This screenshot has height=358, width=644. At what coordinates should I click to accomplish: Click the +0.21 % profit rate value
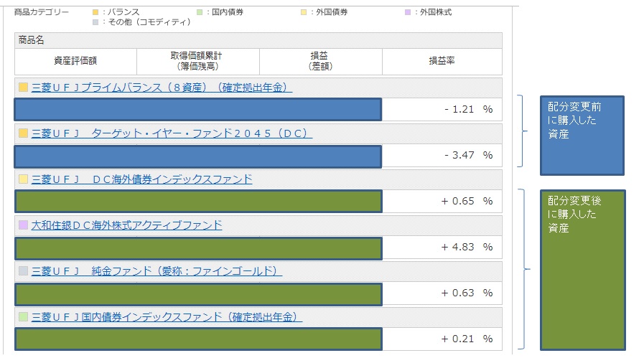click(x=467, y=339)
